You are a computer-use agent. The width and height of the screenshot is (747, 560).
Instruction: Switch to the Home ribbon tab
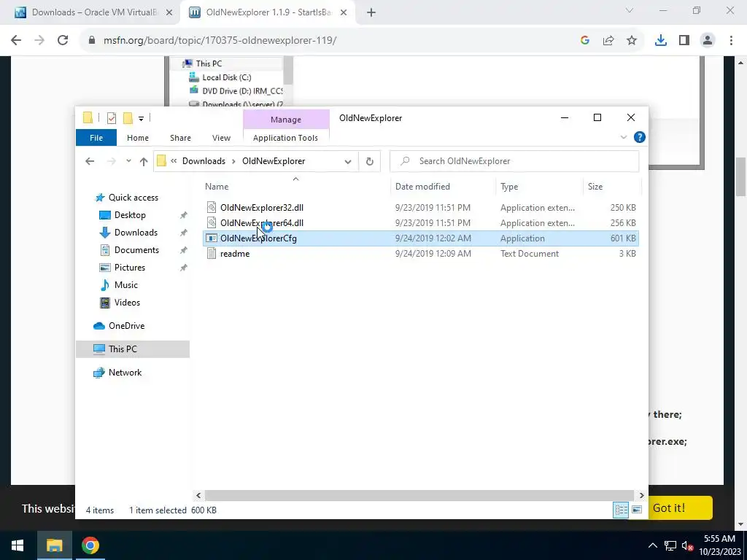point(138,138)
